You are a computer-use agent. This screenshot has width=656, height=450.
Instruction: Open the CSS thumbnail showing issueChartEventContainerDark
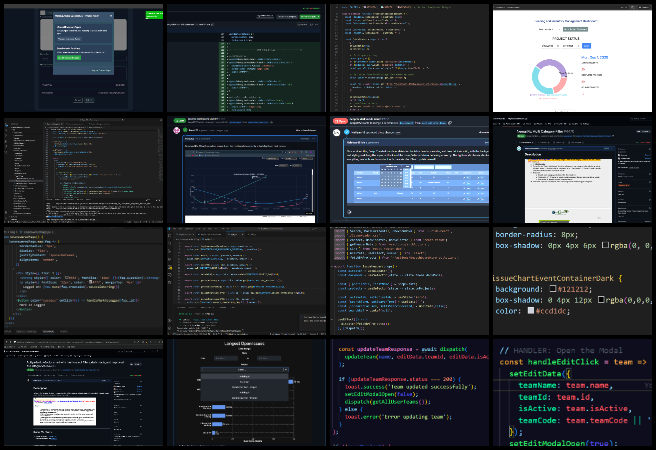(572, 281)
